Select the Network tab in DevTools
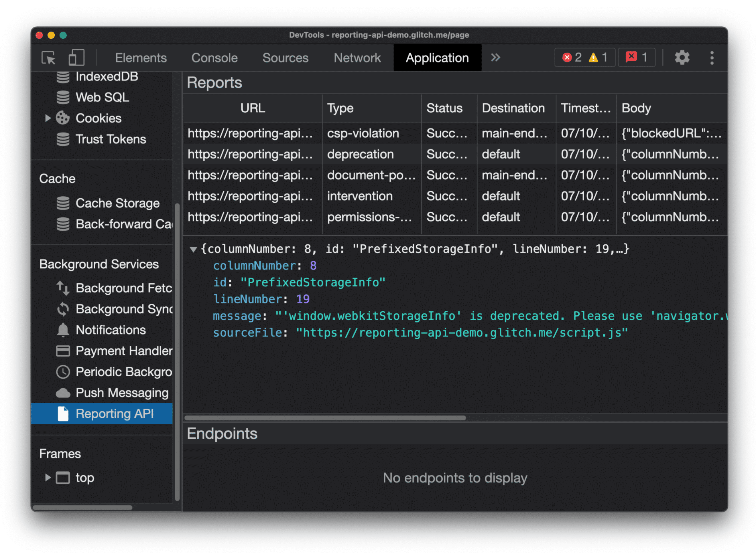The width and height of the screenshot is (756, 558). click(x=358, y=58)
